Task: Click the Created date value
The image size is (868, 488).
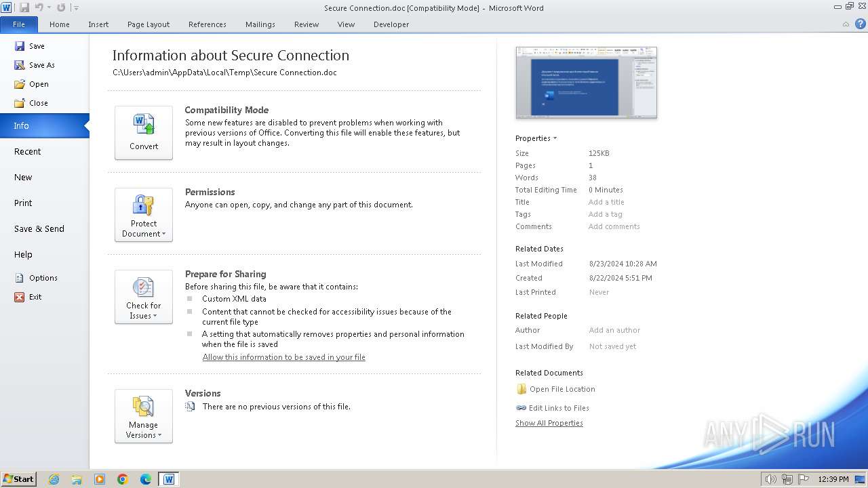Action: [620, 278]
